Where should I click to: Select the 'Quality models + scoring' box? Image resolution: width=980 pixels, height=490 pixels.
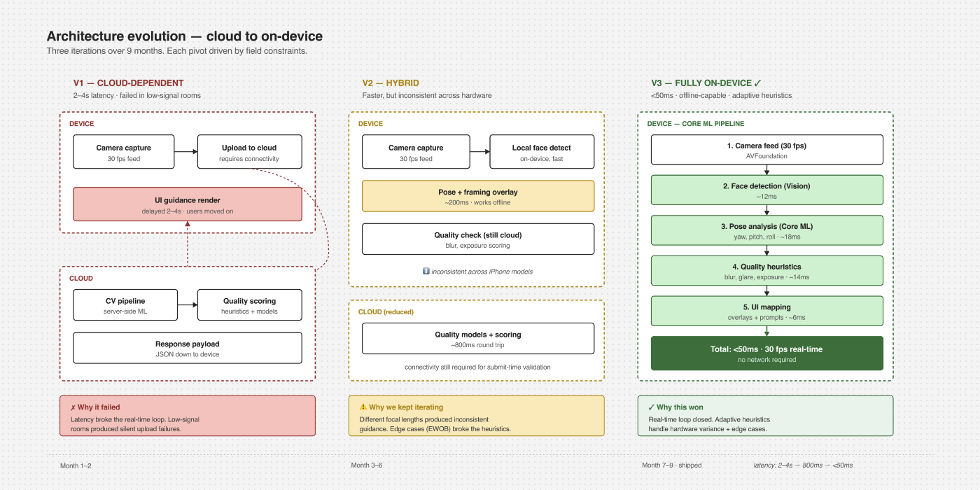[x=478, y=339]
